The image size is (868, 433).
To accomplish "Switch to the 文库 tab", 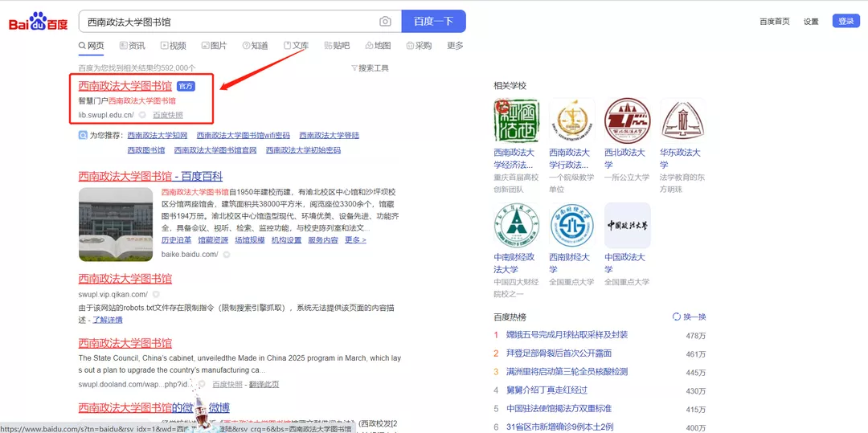I will tap(296, 46).
